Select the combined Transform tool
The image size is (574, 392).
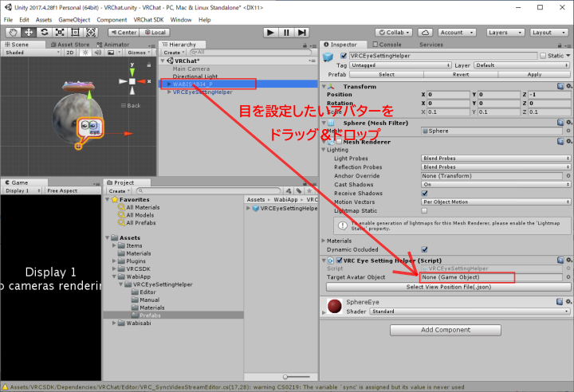click(x=91, y=32)
